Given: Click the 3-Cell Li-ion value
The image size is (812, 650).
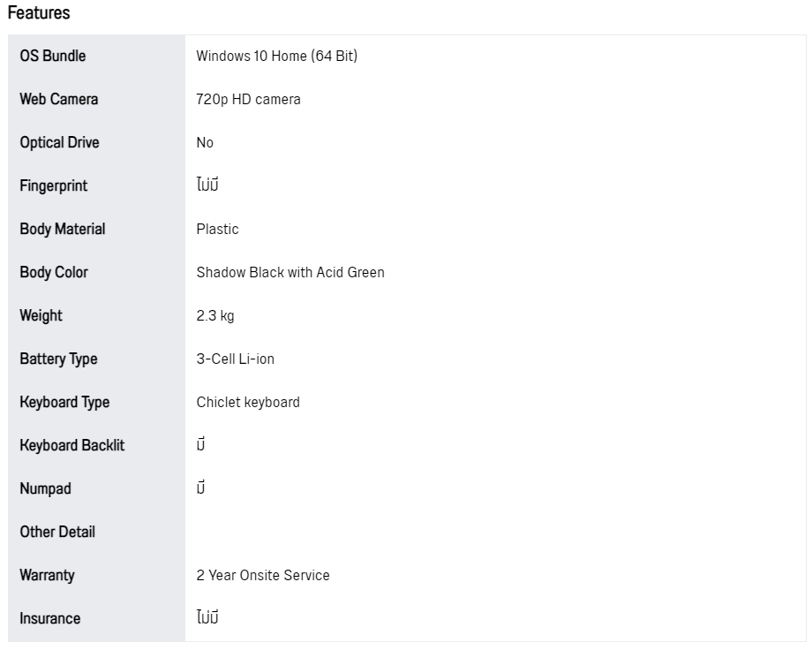Looking at the screenshot, I should (x=236, y=359).
